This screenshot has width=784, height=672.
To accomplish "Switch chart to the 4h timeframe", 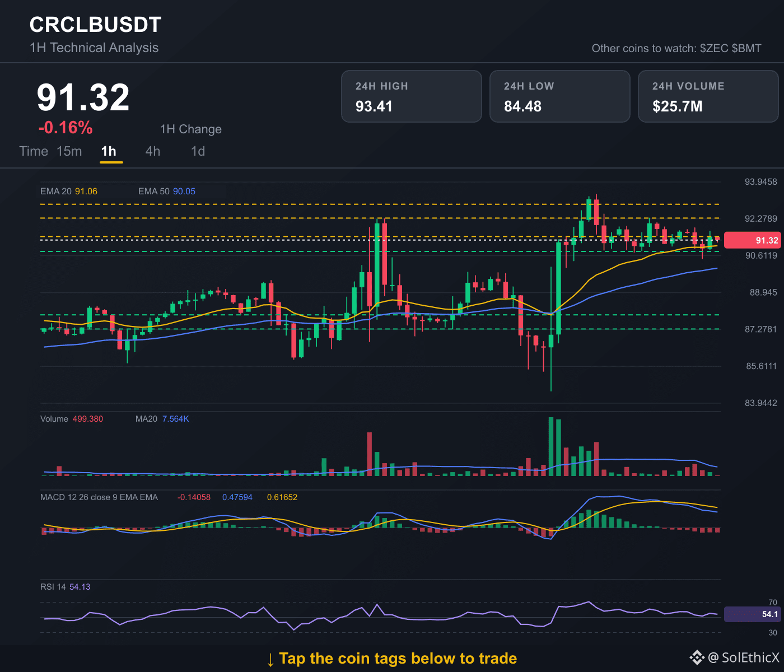I will (153, 151).
